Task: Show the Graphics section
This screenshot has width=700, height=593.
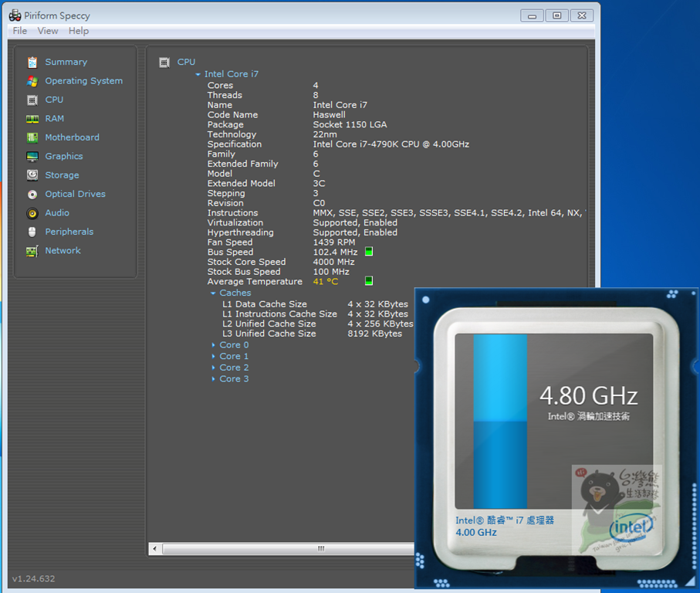Action: (x=64, y=156)
